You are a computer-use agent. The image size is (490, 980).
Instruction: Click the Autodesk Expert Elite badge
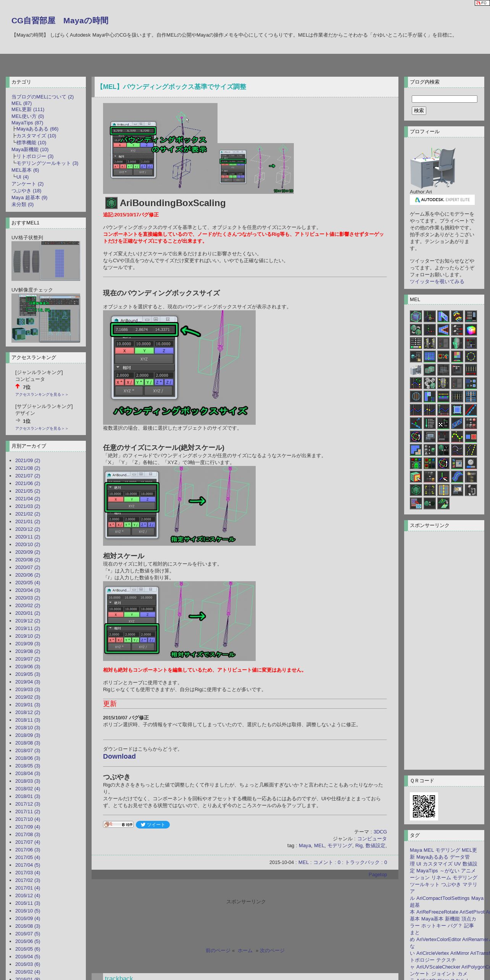tap(442, 200)
